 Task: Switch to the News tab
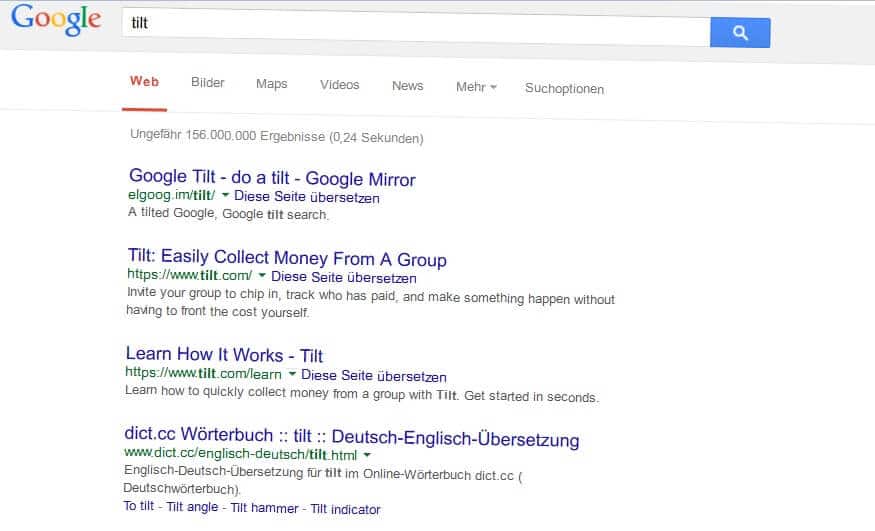[x=407, y=86]
